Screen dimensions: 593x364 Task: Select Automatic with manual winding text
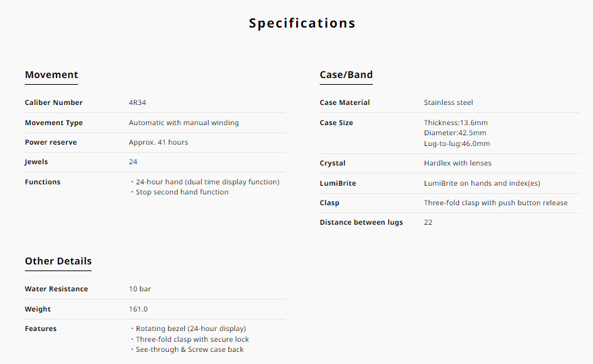click(x=184, y=123)
